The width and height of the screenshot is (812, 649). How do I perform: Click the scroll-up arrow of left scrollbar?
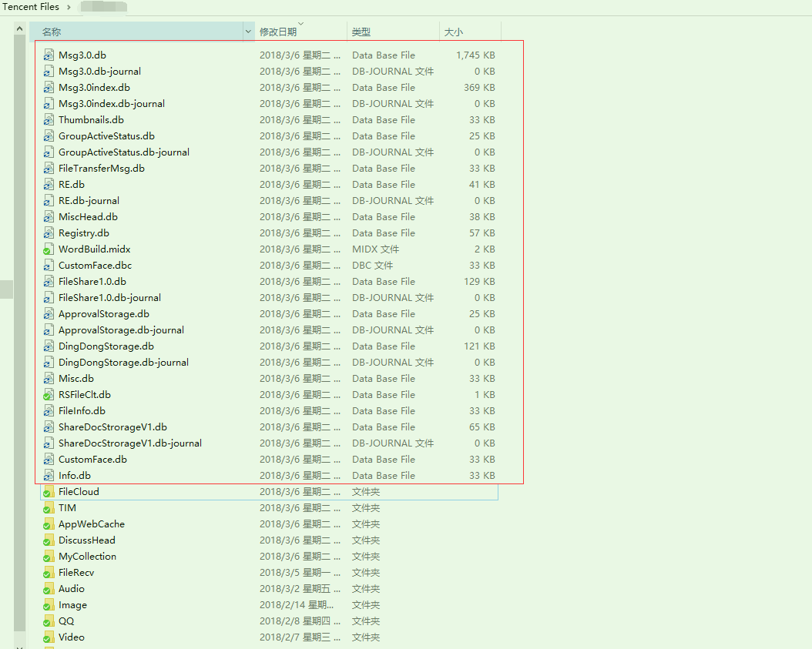coord(20,28)
